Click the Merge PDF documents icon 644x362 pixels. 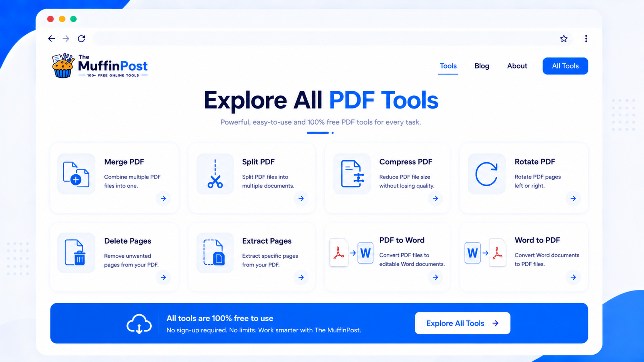point(76,174)
